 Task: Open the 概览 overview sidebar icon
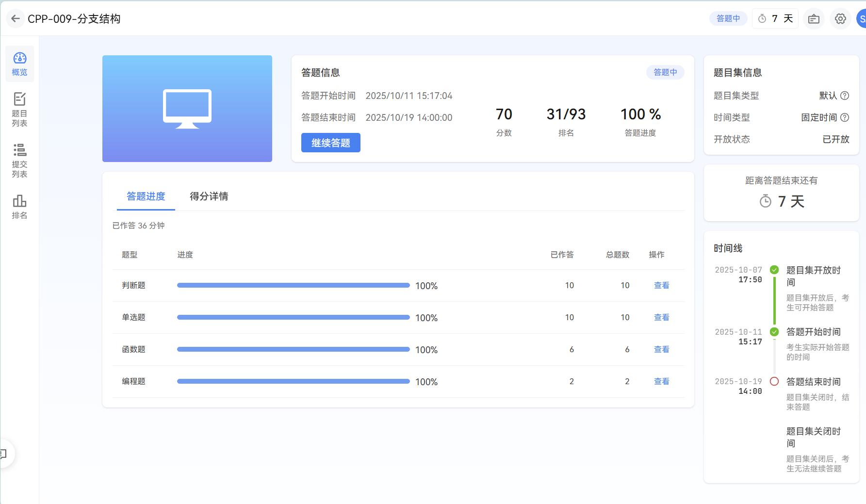20,64
